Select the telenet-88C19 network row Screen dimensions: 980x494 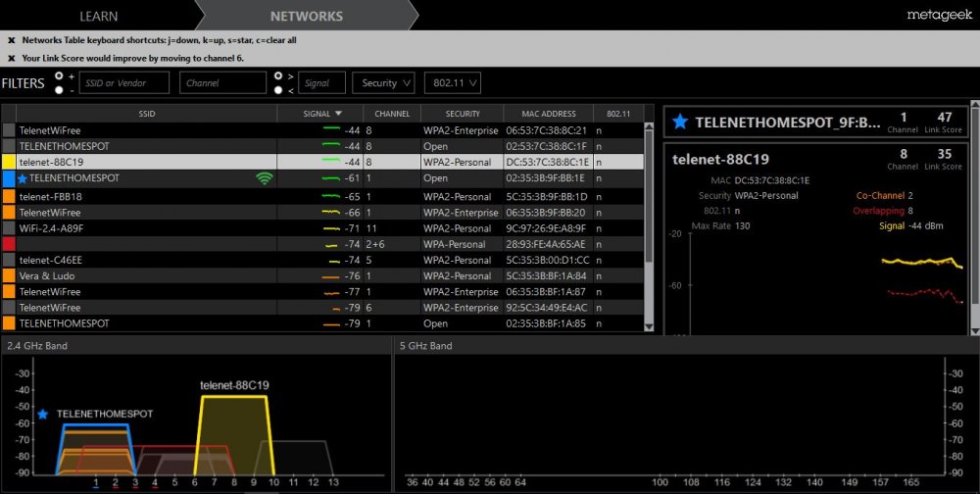click(x=321, y=162)
